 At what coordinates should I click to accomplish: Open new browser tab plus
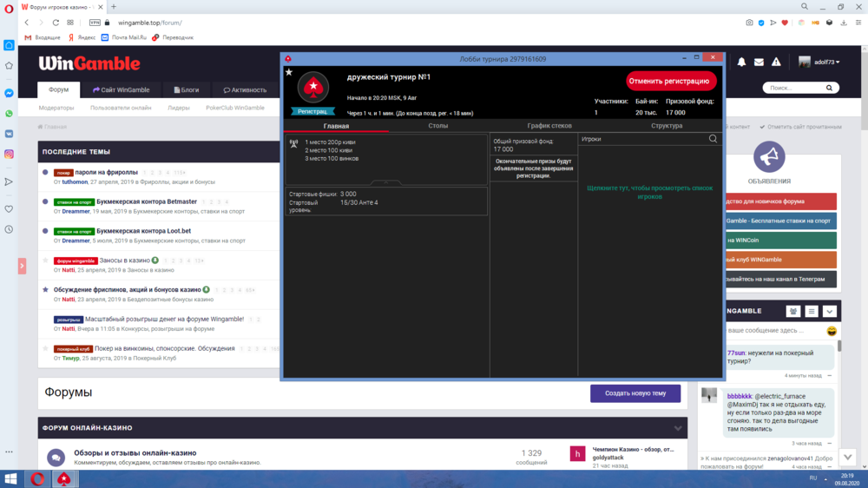coord(114,7)
